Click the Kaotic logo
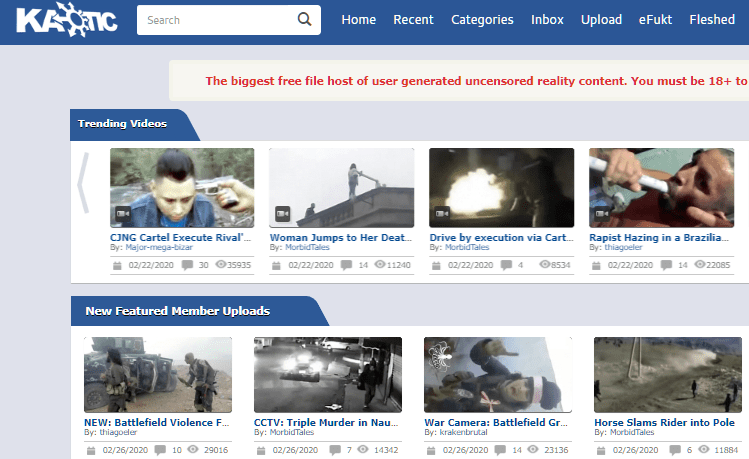 click(x=67, y=20)
